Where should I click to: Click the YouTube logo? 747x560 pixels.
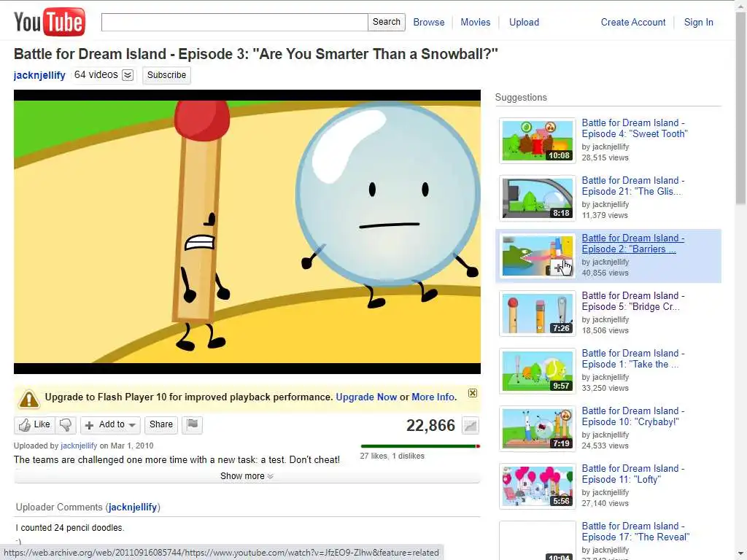click(50, 22)
